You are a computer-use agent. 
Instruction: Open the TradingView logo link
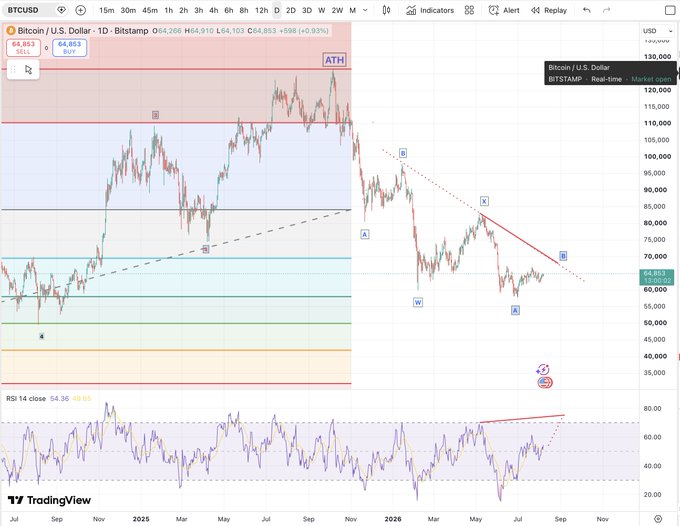tap(49, 500)
